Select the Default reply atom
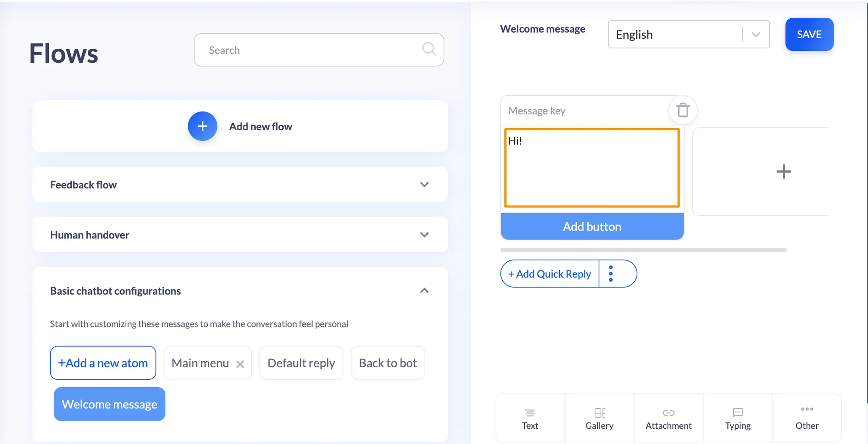The height and width of the screenshot is (444, 868). (x=301, y=363)
